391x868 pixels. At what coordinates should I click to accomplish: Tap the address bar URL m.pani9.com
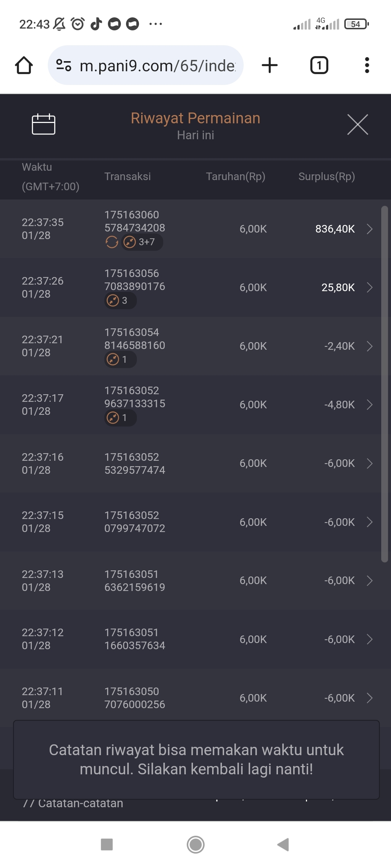click(157, 65)
